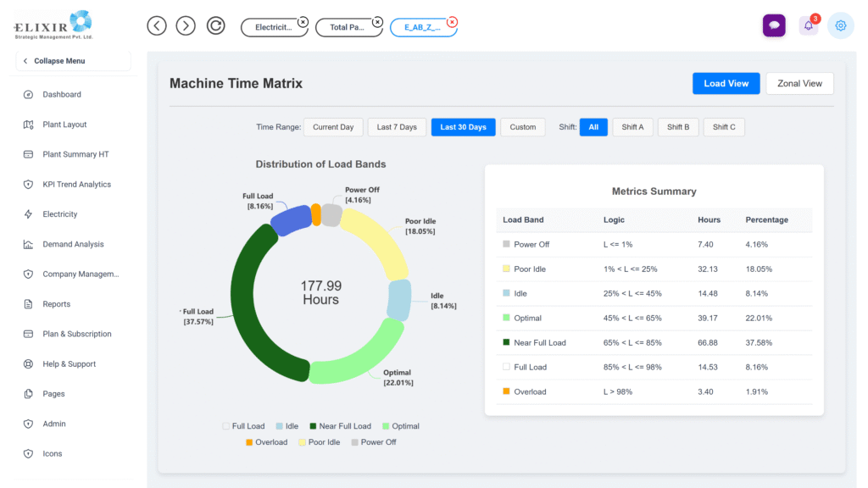Image resolution: width=868 pixels, height=488 pixels.
Task: Close the E_AB_Z tab with its X
Action: pyautogui.click(x=452, y=22)
